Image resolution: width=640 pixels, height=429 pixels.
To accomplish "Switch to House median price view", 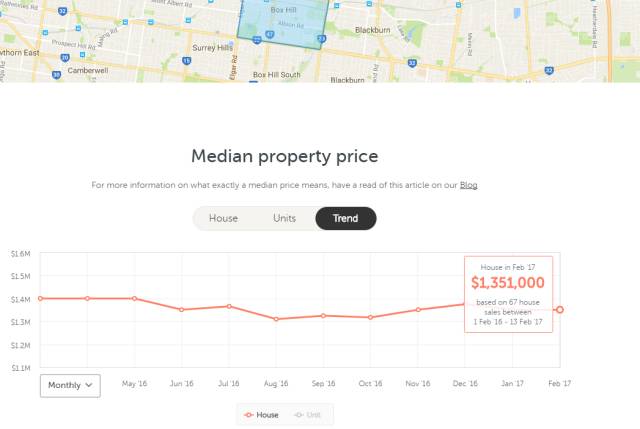I will (223, 218).
